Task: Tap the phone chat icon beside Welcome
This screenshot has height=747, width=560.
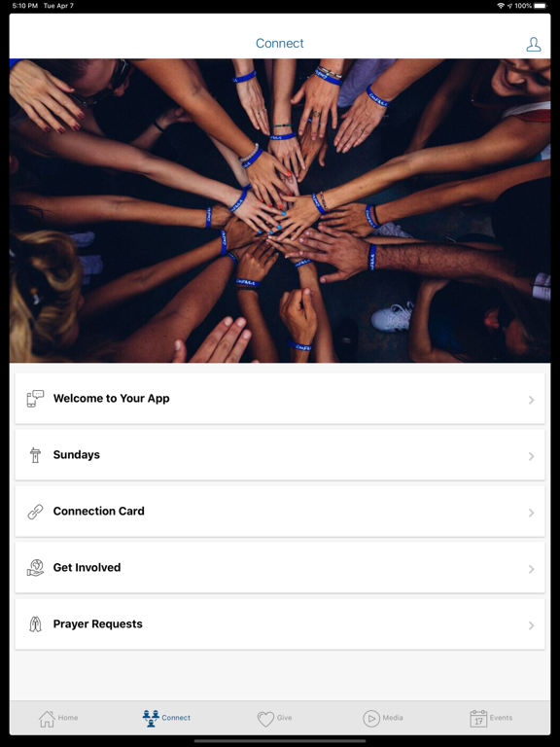Action: (35, 398)
